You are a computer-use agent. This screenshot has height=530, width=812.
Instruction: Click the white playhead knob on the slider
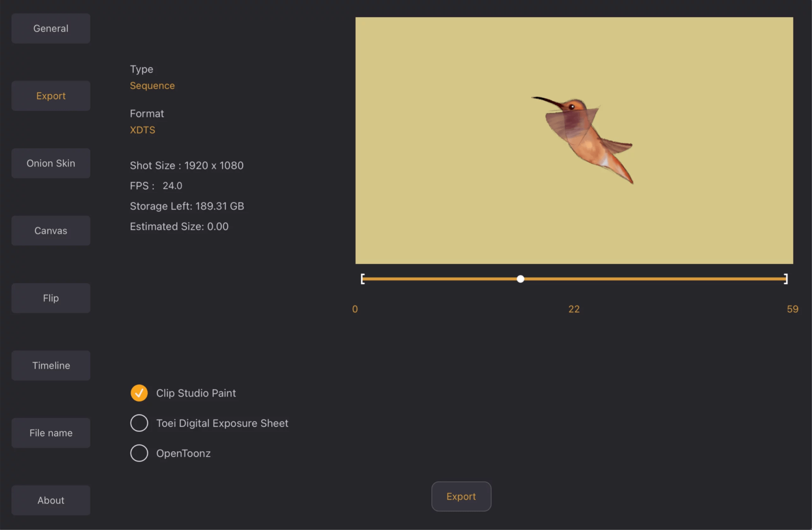[520, 279]
